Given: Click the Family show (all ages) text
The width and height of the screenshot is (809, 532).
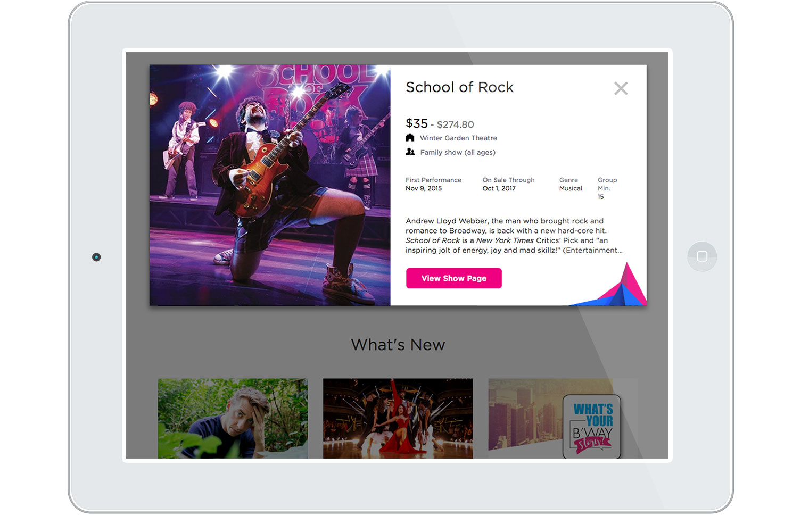Looking at the screenshot, I should 458,153.
